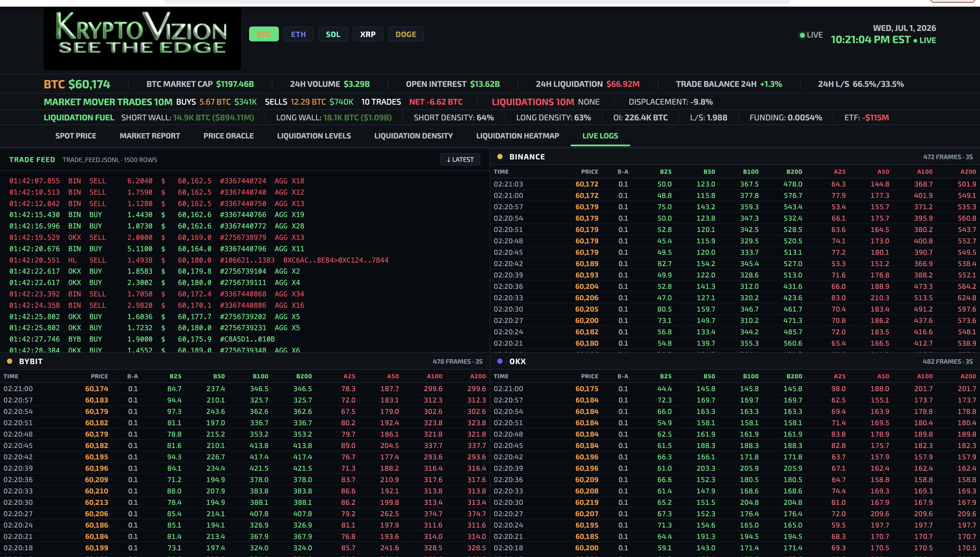980x557 pixels.
Task: Click the 10:21:04 PM EST clock
Action: pos(870,40)
